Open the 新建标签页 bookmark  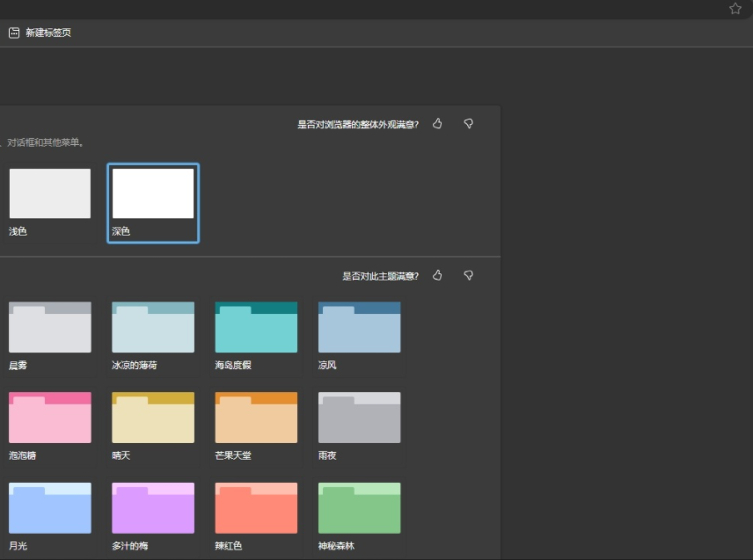coord(40,33)
